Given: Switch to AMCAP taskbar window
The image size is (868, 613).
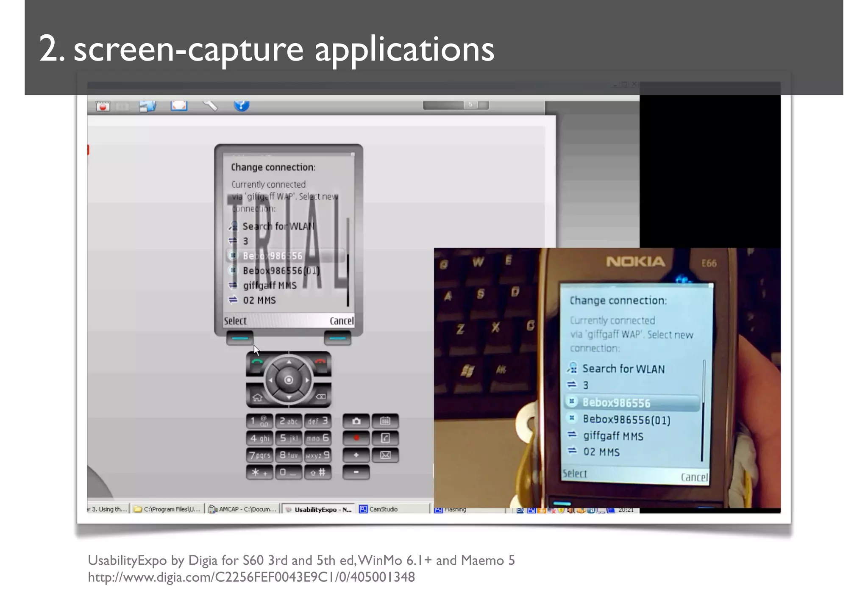Looking at the screenshot, I should pyautogui.click(x=242, y=509).
